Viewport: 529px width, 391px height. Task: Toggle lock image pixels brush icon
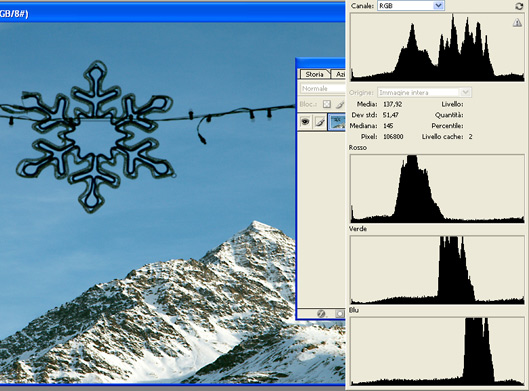[x=340, y=104]
